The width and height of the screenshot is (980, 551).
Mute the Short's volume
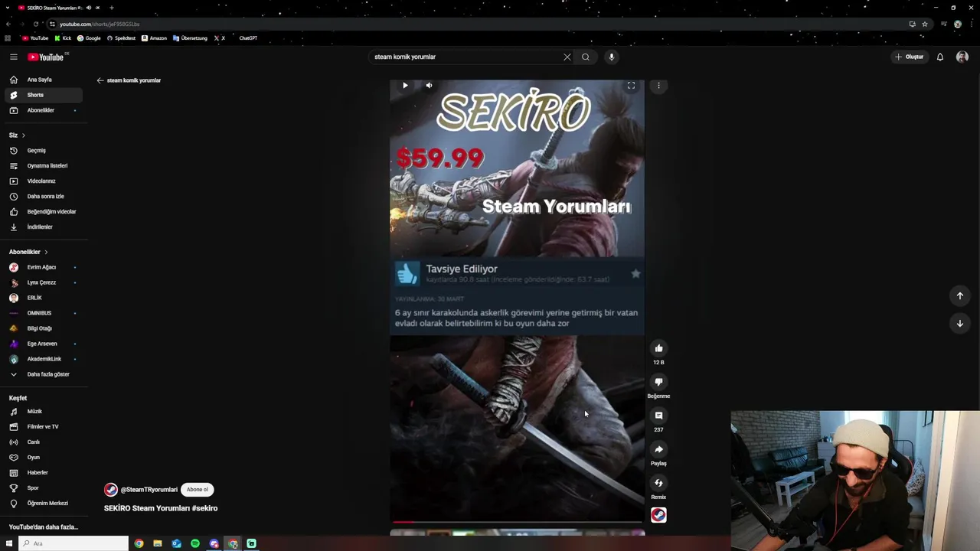click(x=429, y=85)
